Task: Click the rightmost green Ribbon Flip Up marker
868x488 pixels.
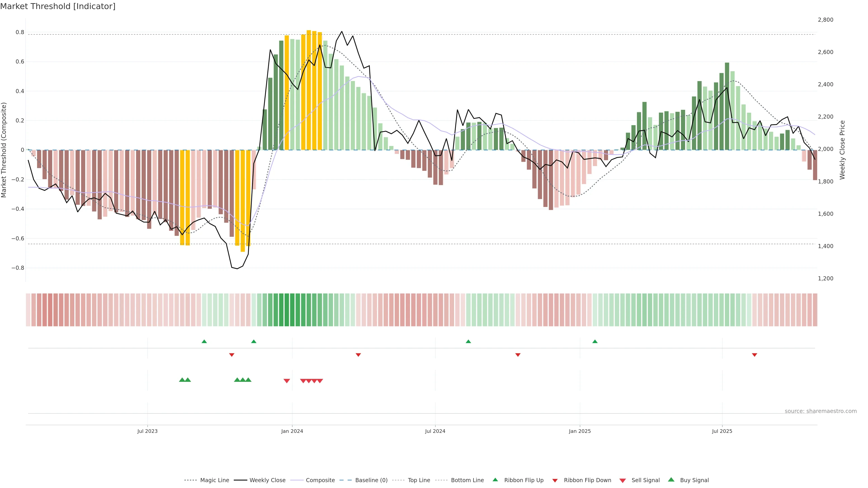Action: coord(595,342)
